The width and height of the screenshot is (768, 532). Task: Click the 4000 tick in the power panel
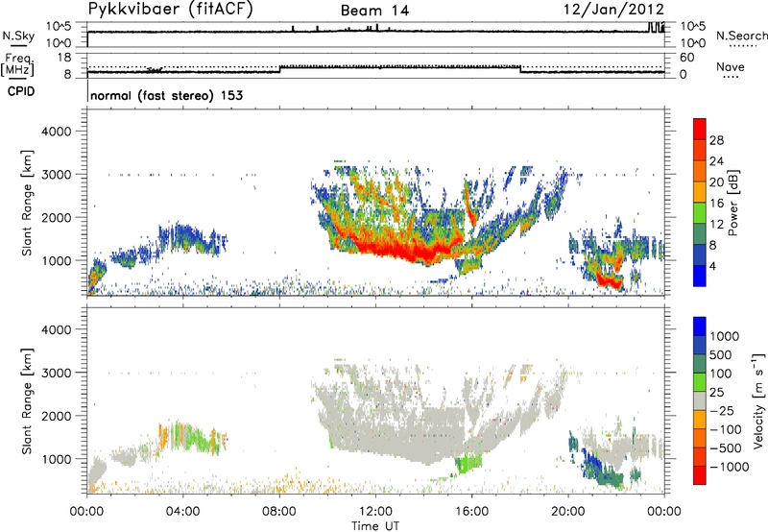tap(56, 132)
